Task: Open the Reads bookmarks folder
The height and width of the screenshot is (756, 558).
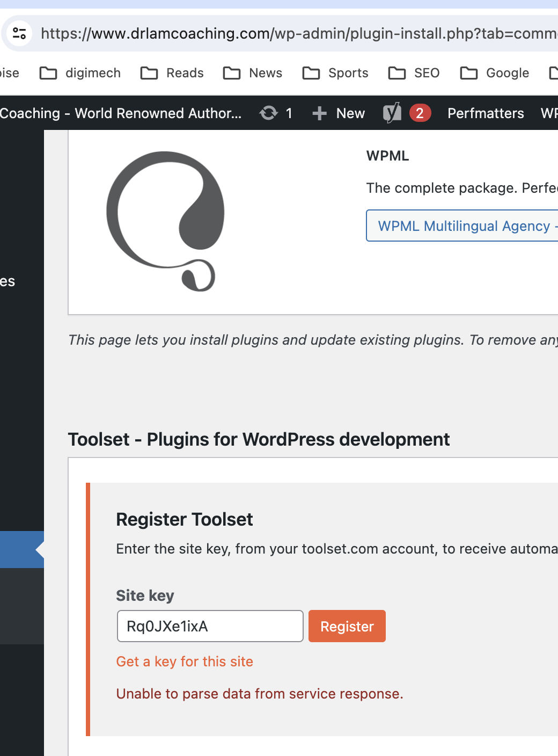Action: pos(172,73)
